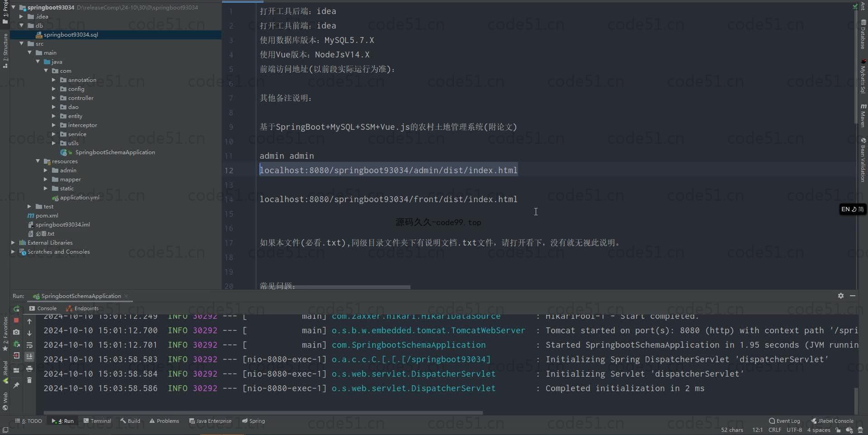This screenshot has width=868, height=435.
Task: Open the Event Log
Action: point(784,421)
